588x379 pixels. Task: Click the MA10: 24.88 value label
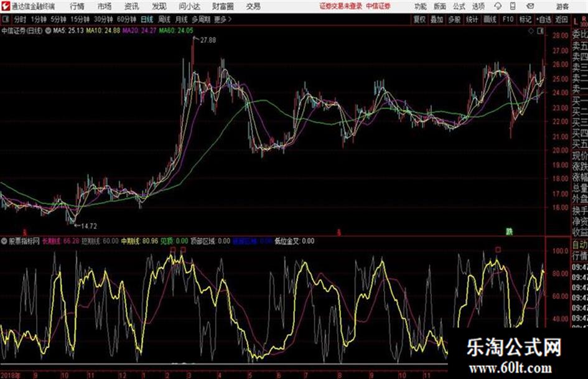[x=103, y=30]
